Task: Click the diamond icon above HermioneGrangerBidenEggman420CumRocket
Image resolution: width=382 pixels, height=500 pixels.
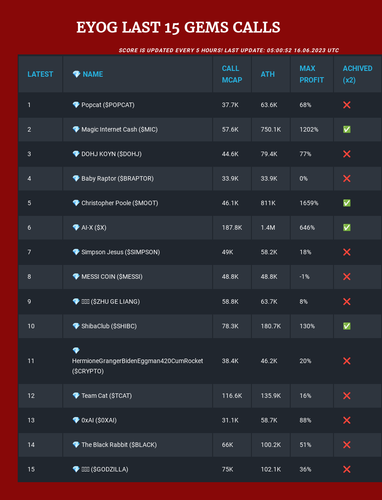Action: tap(76, 350)
